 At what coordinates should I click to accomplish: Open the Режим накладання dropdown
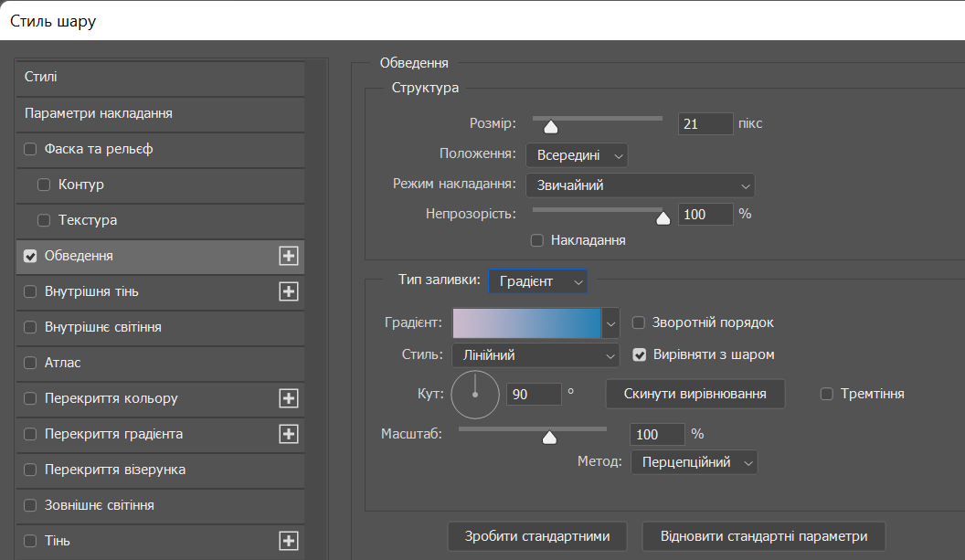point(640,185)
